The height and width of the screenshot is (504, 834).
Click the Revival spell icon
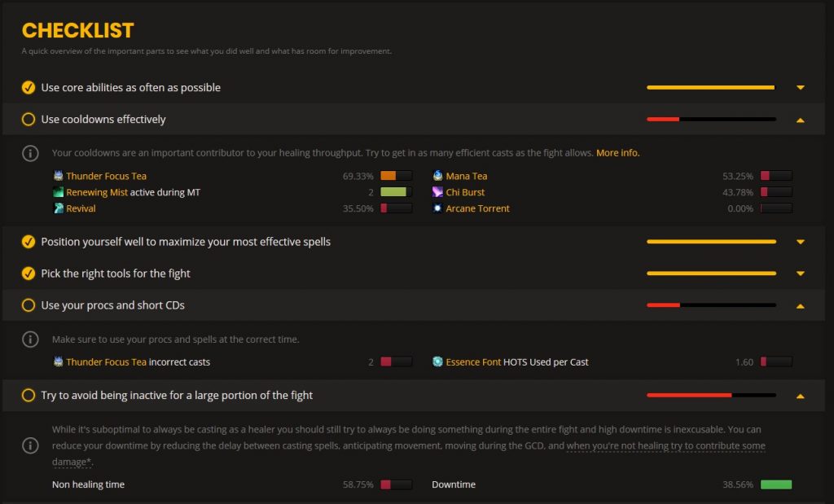(58, 208)
